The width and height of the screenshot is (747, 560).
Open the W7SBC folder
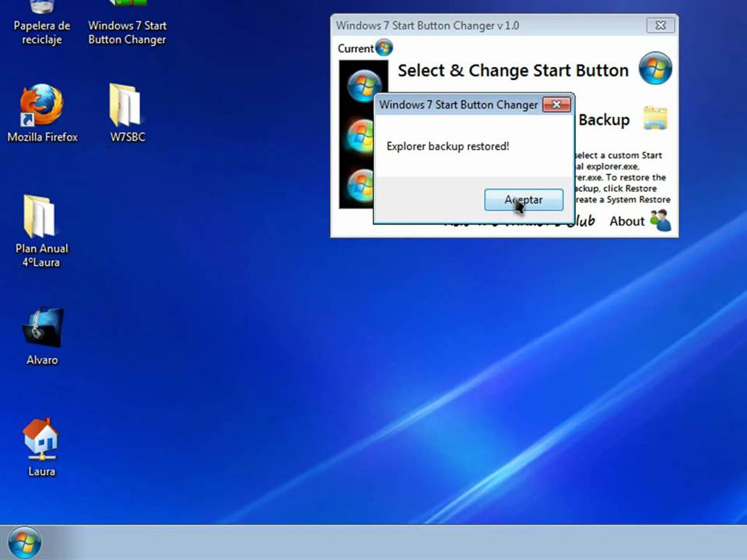pos(127,114)
